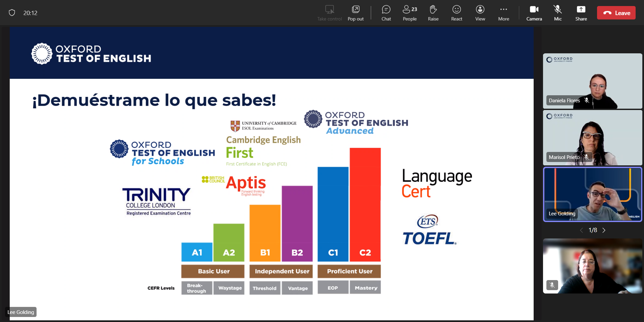Click the shield security icon
The width and height of the screenshot is (644, 322).
(x=12, y=13)
